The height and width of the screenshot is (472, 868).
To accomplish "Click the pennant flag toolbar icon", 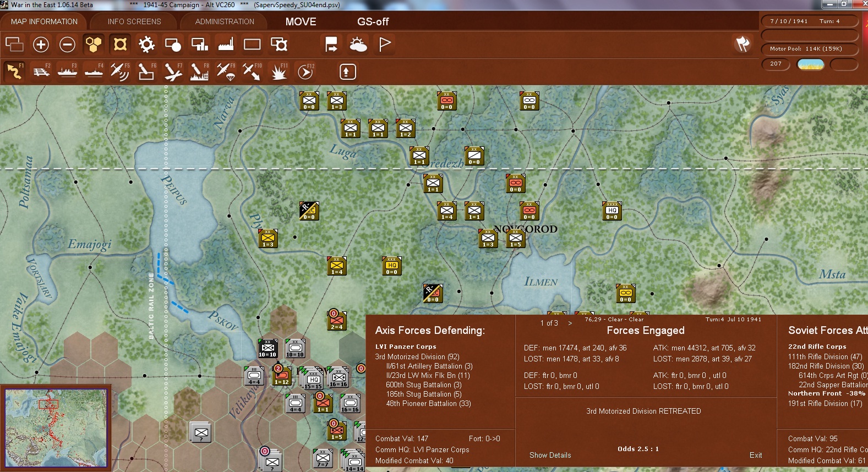I will [385, 44].
